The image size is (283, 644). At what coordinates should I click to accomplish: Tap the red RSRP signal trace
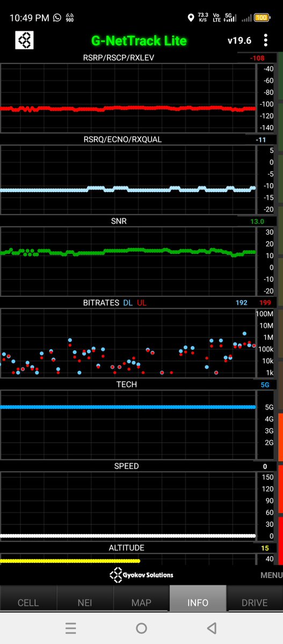128,108
